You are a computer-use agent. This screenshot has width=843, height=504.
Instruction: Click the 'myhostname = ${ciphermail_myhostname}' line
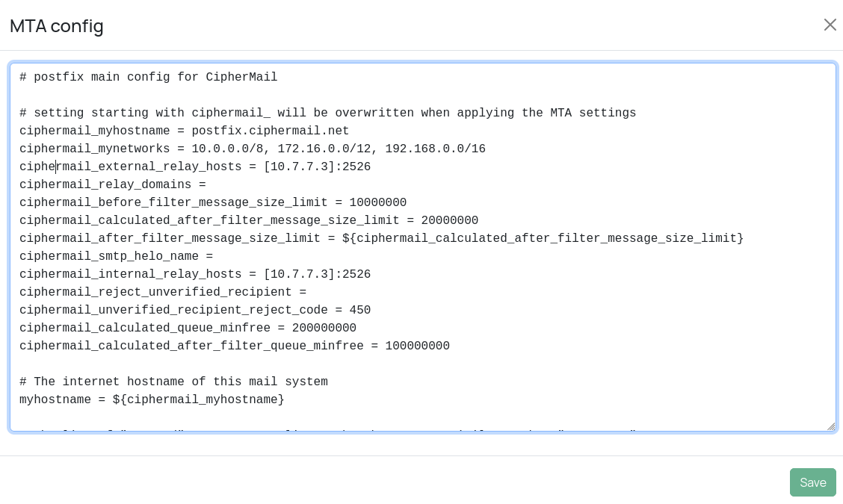point(152,400)
